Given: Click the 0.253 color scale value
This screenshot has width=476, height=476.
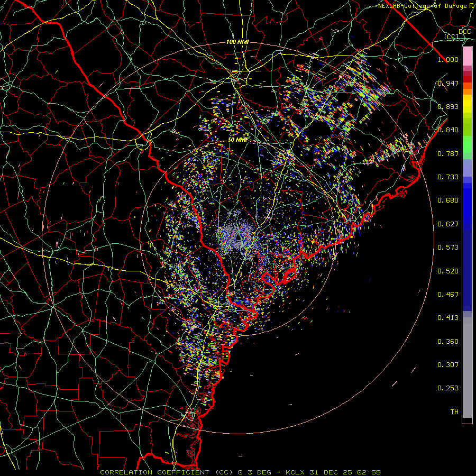Looking at the screenshot, I should (x=448, y=388).
